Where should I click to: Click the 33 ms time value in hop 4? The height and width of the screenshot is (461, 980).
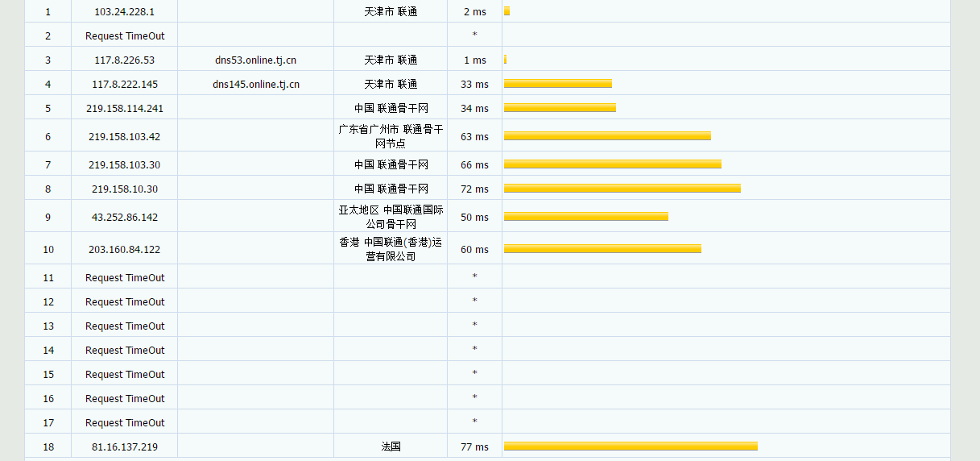tap(474, 85)
